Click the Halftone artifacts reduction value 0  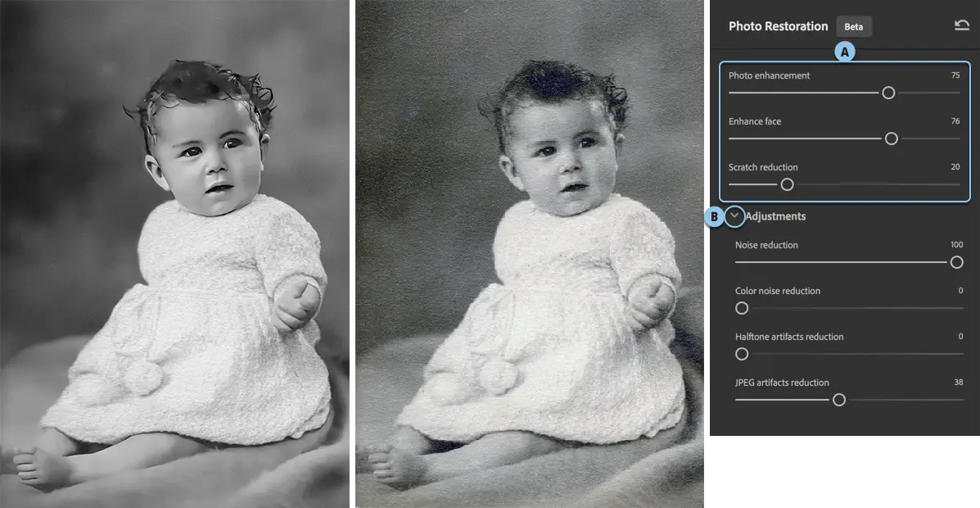[x=960, y=337]
